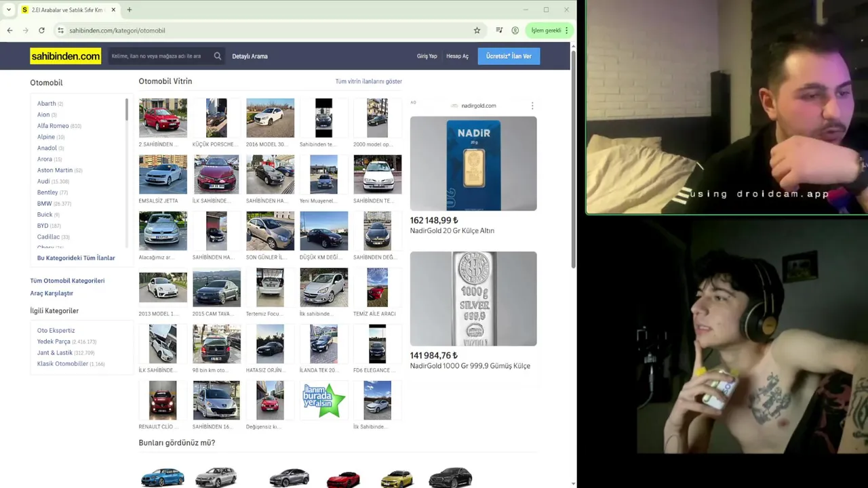The width and height of the screenshot is (868, 488).
Task: Click the 'İlanınız burada yer alsın' star icon
Action: [323, 400]
